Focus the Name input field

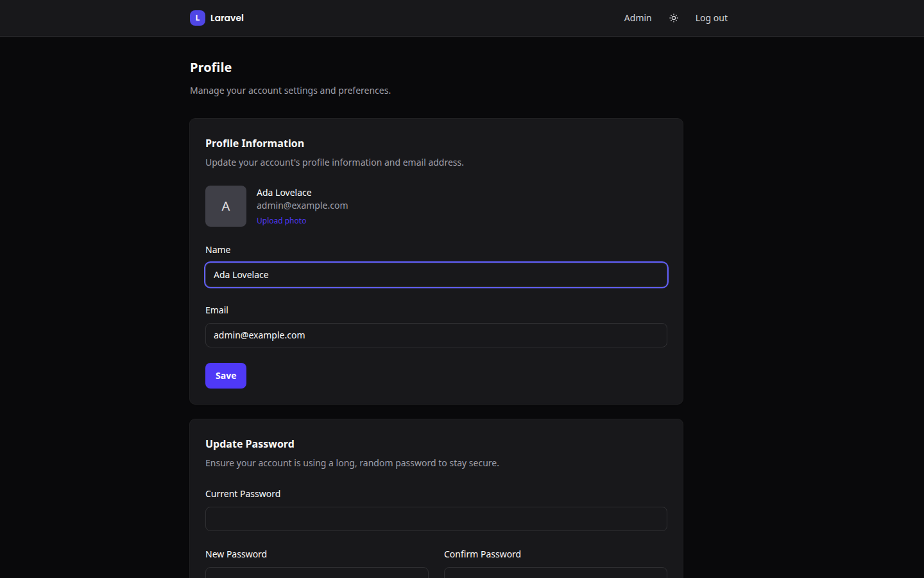pyautogui.click(x=436, y=275)
